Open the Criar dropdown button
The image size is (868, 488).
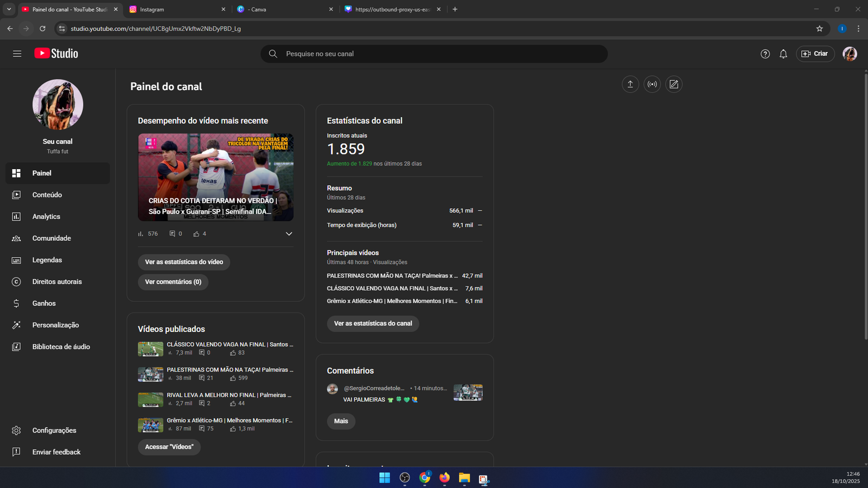tap(815, 54)
